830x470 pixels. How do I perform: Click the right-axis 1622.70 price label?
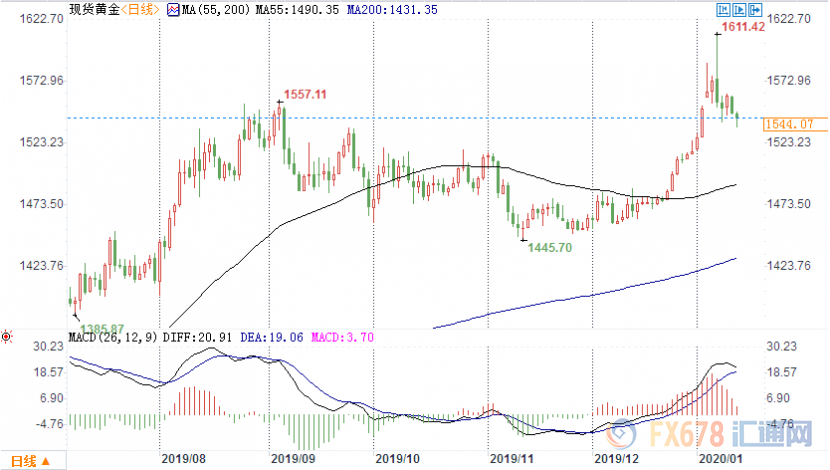click(789, 19)
